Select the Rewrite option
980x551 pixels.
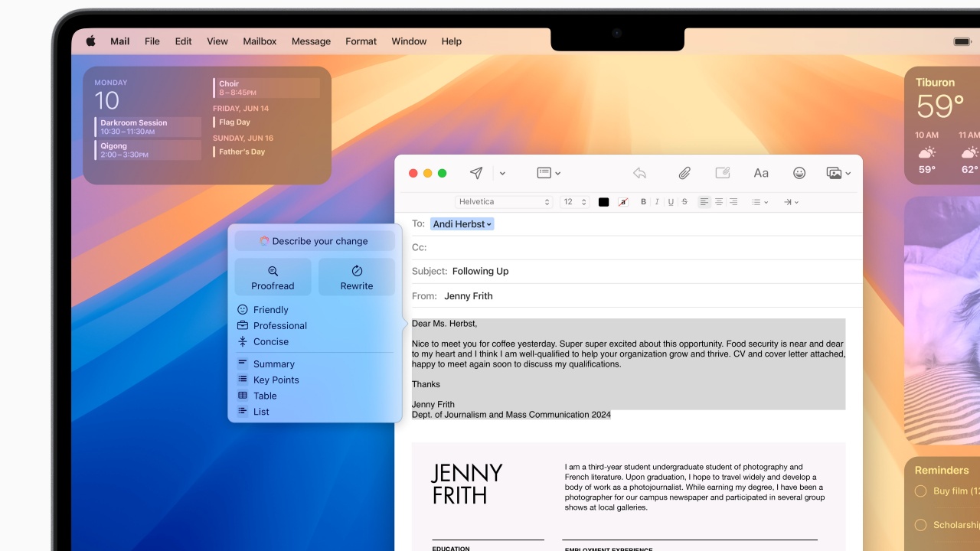click(x=357, y=277)
